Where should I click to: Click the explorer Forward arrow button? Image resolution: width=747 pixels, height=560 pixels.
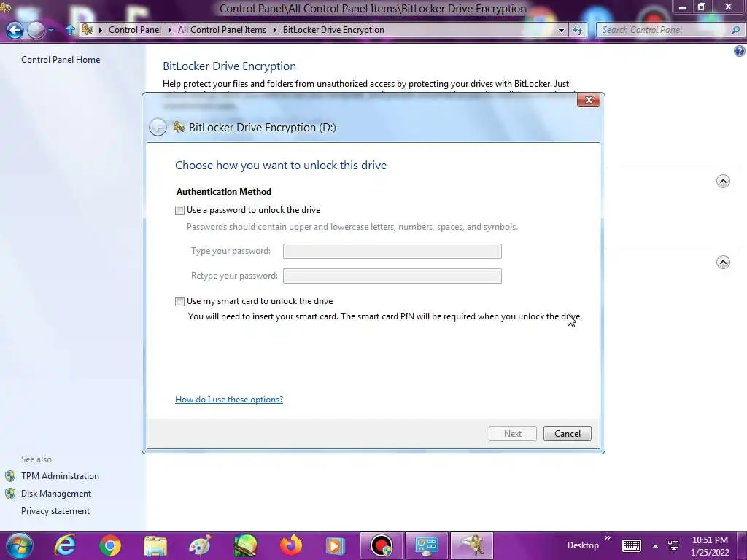[36, 30]
